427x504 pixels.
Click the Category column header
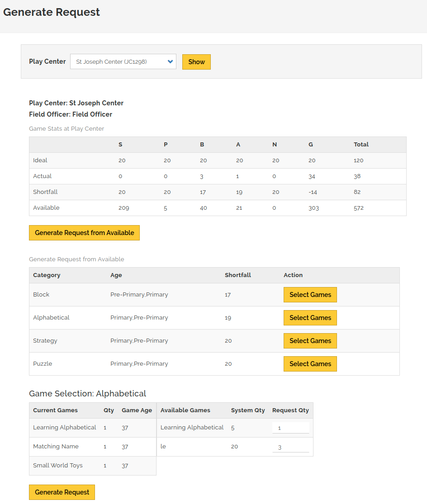(x=47, y=275)
